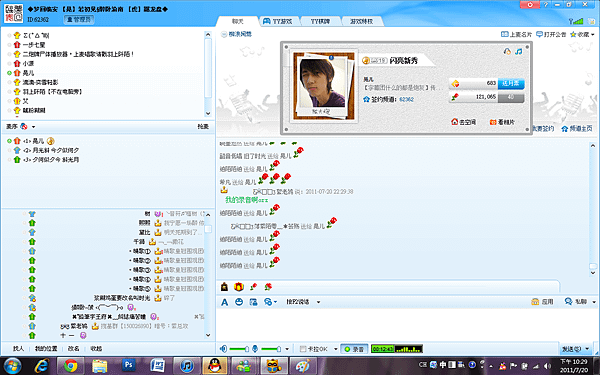This screenshot has width=600, height=375.
Task: Click the medal icon beside first mic queue user
Action: (x=51, y=141)
